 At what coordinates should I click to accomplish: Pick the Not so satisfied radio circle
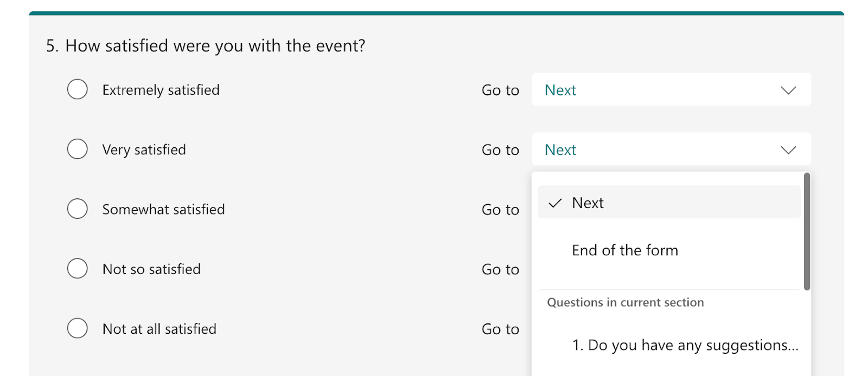tap(77, 268)
